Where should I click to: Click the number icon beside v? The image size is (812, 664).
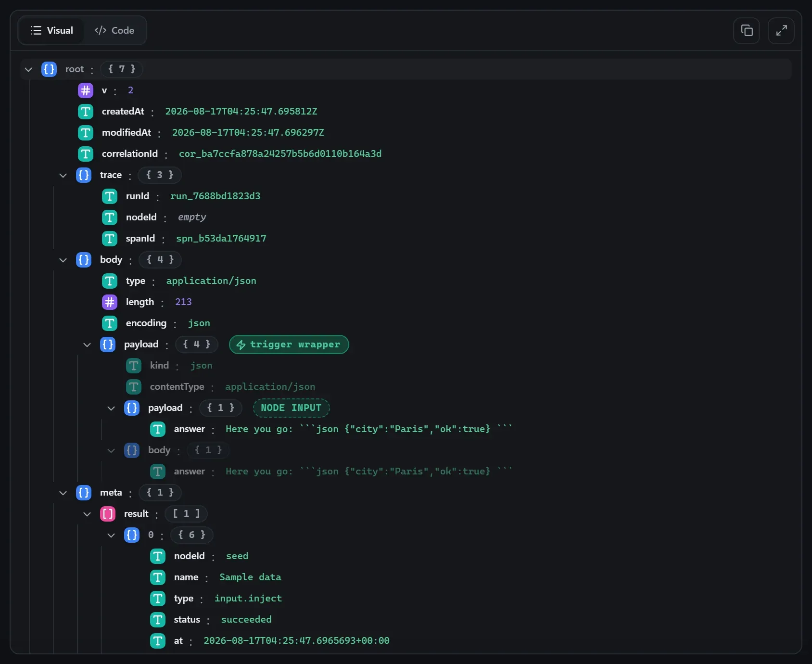86,90
